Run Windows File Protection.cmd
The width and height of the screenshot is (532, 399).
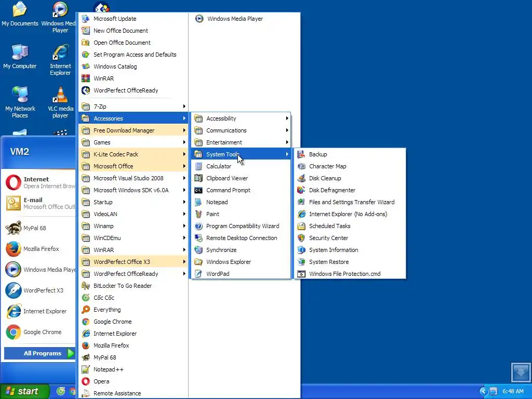350,274
